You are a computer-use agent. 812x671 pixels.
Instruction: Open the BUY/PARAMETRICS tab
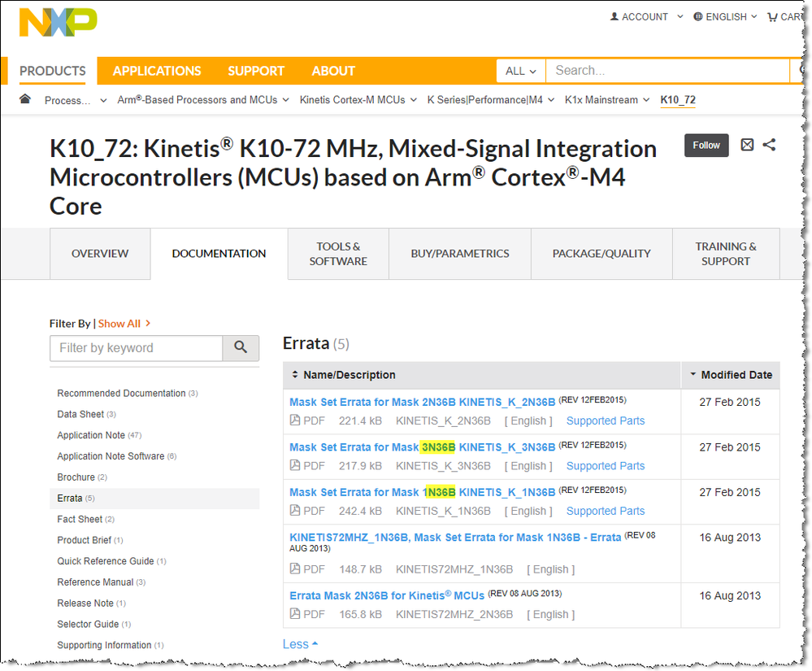click(460, 254)
